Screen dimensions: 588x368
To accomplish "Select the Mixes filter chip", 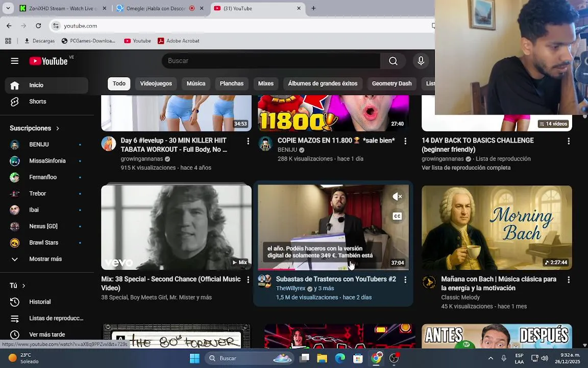I will coord(266,84).
